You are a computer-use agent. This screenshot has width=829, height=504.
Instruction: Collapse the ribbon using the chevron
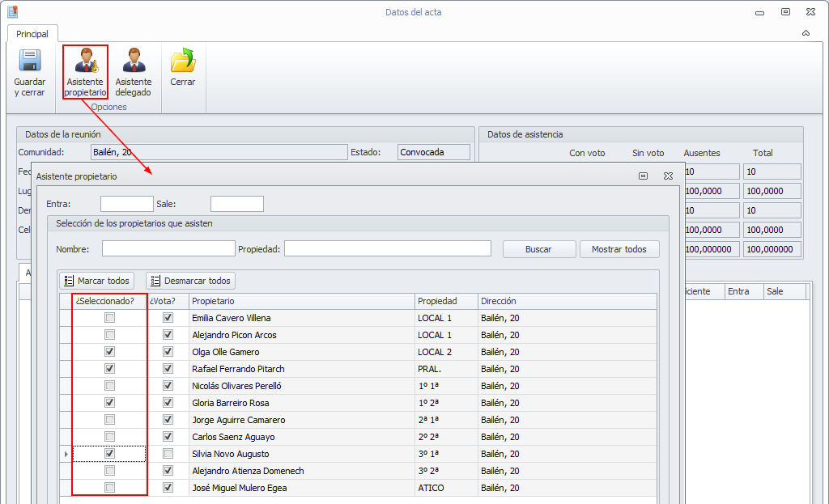806,33
